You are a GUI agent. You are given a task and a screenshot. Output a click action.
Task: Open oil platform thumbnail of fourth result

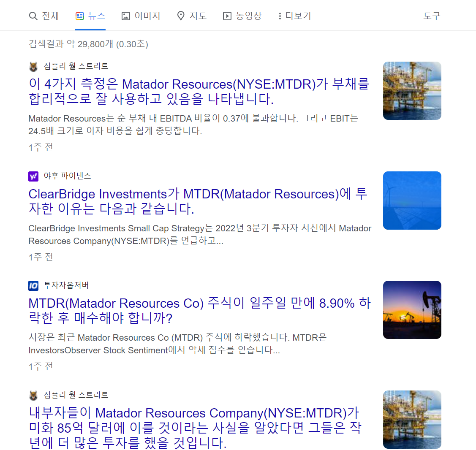[x=412, y=419]
